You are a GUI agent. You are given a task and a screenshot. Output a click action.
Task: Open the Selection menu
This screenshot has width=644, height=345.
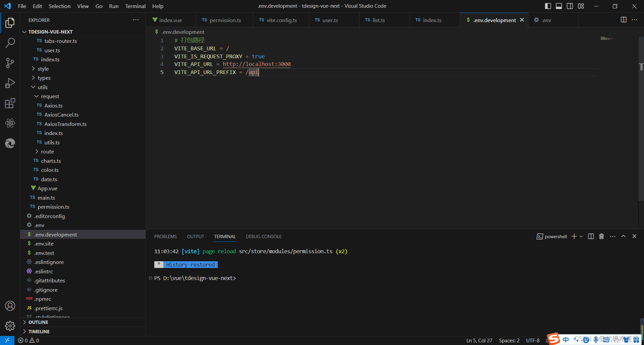(59, 6)
